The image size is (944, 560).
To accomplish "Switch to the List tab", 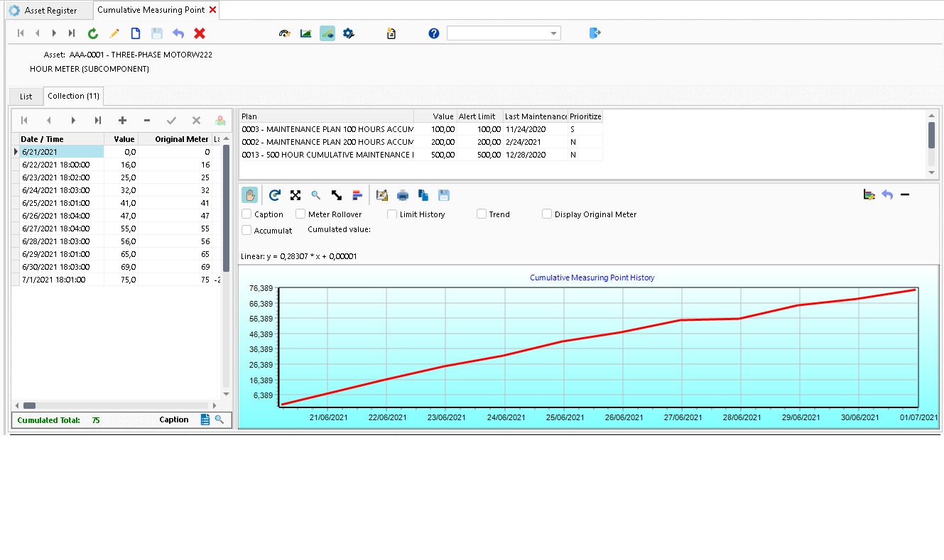I will click(26, 96).
